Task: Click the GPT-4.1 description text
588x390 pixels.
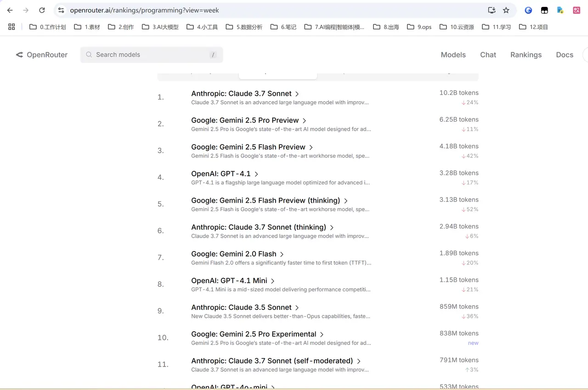Action: [x=280, y=183]
